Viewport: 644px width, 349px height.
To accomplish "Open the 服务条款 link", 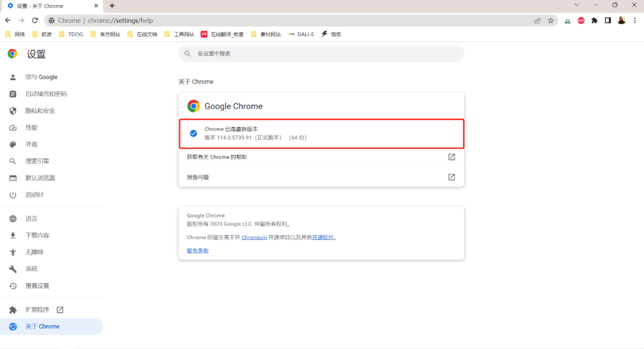I will (197, 250).
